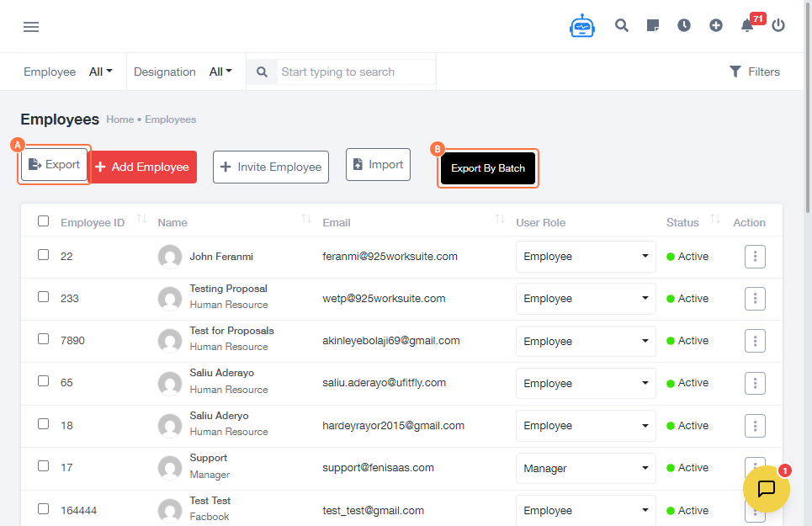Click the Export By Batch button
This screenshot has height=526, width=812.
tap(488, 168)
